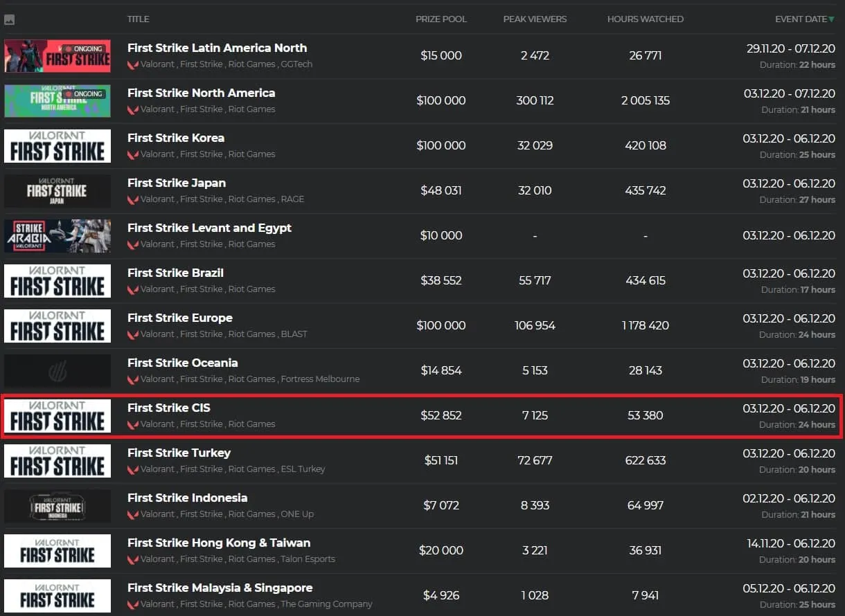Open First Strike Levant and Egypt link
Image resolution: width=845 pixels, height=616 pixels.
(210, 228)
